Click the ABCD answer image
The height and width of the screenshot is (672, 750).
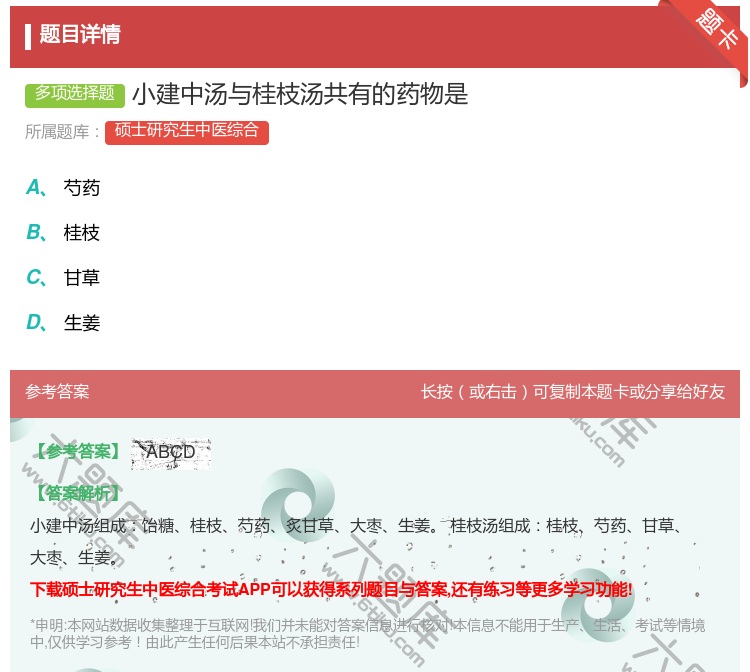pos(171,453)
